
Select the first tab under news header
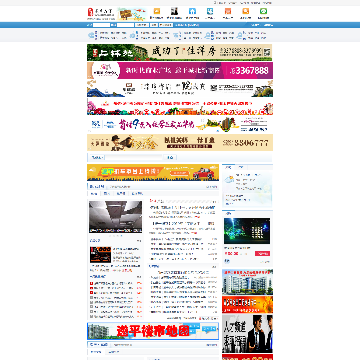click(94, 193)
